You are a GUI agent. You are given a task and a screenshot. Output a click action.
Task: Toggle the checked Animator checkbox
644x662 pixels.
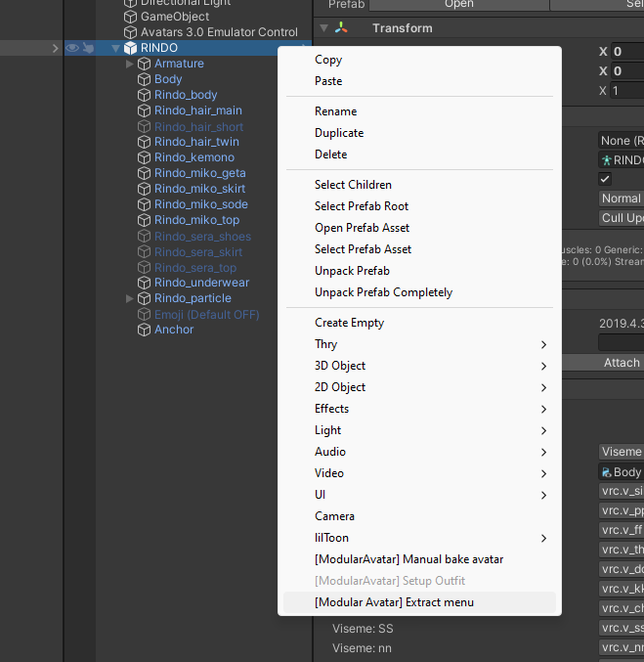[605, 179]
